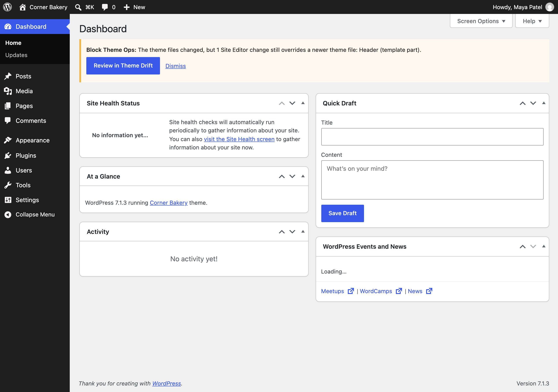558x392 pixels.
Task: Open the Dashboard menu item
Action: [35, 27]
